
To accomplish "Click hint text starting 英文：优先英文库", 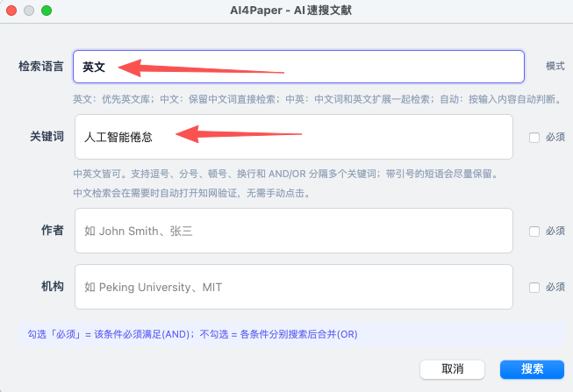I will 318,99.
